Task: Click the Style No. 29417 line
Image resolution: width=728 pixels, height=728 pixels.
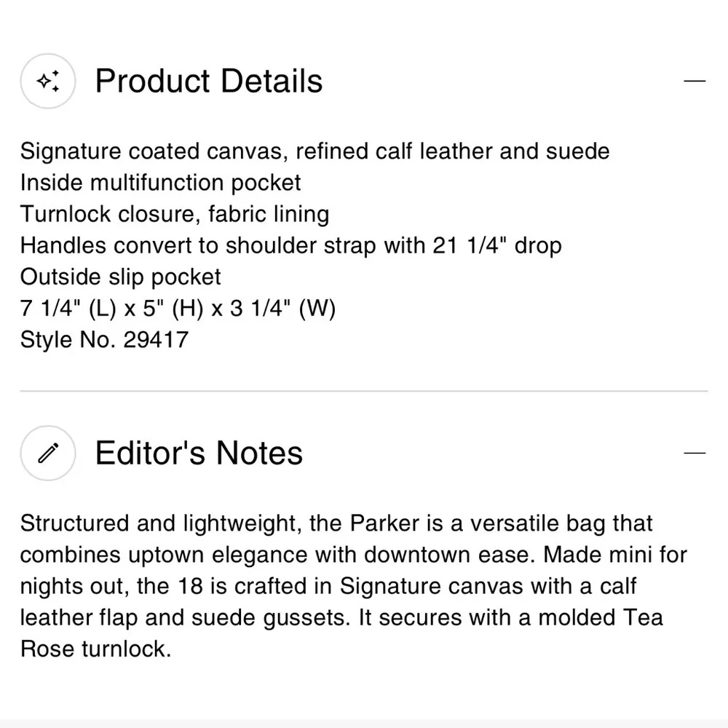Action: pyautogui.click(x=104, y=339)
